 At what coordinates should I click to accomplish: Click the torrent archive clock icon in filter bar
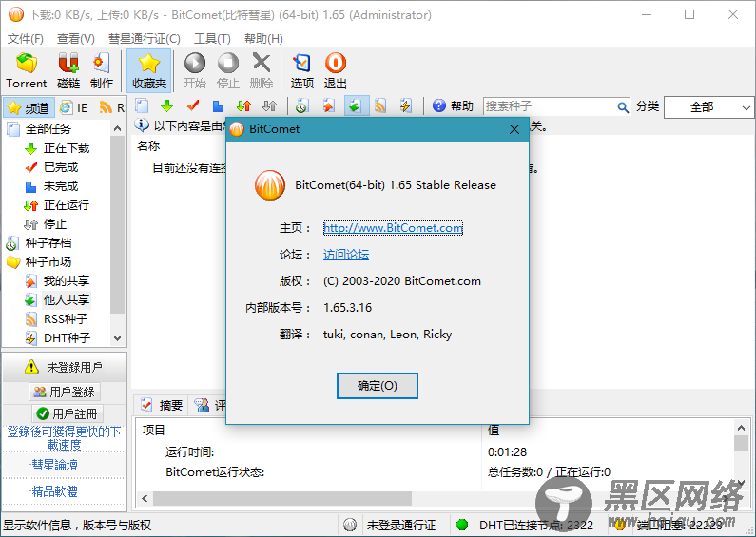pyautogui.click(x=302, y=105)
